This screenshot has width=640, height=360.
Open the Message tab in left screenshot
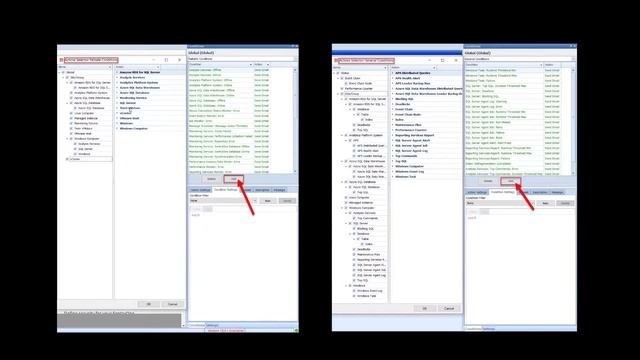(279, 190)
